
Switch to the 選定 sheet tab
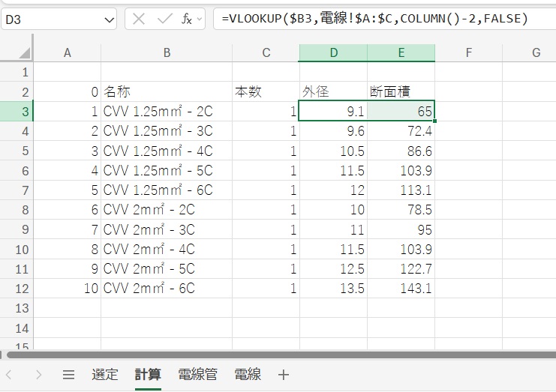[104, 375]
